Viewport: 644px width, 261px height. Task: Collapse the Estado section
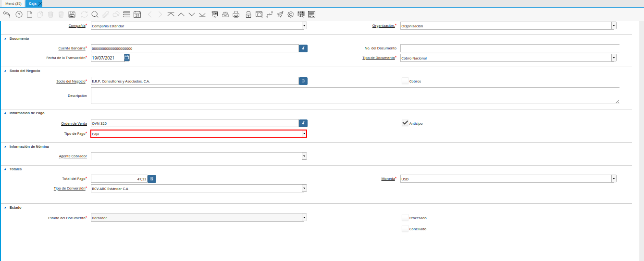(x=5, y=208)
